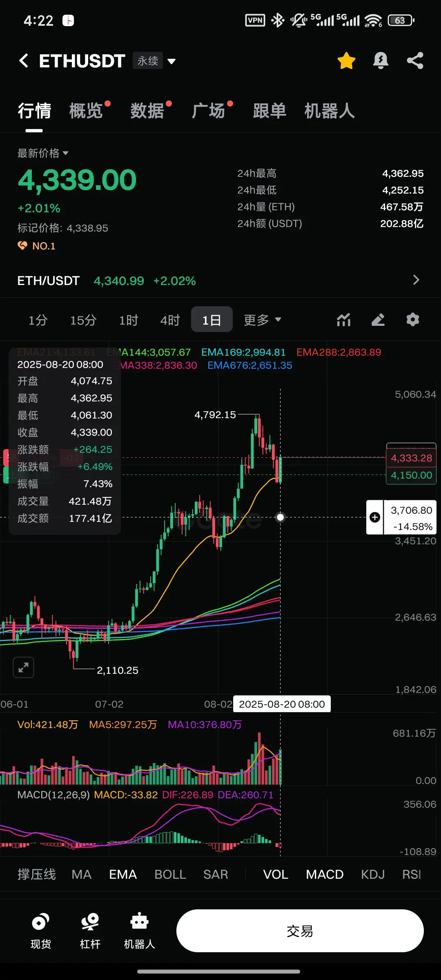The image size is (441, 980).
Task: Open the 广场 tab
Action: click(x=208, y=111)
